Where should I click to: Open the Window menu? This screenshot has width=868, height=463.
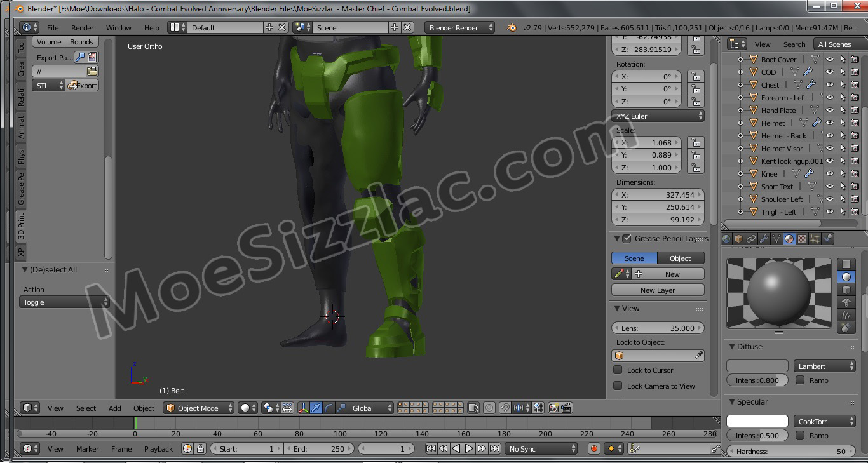click(119, 28)
